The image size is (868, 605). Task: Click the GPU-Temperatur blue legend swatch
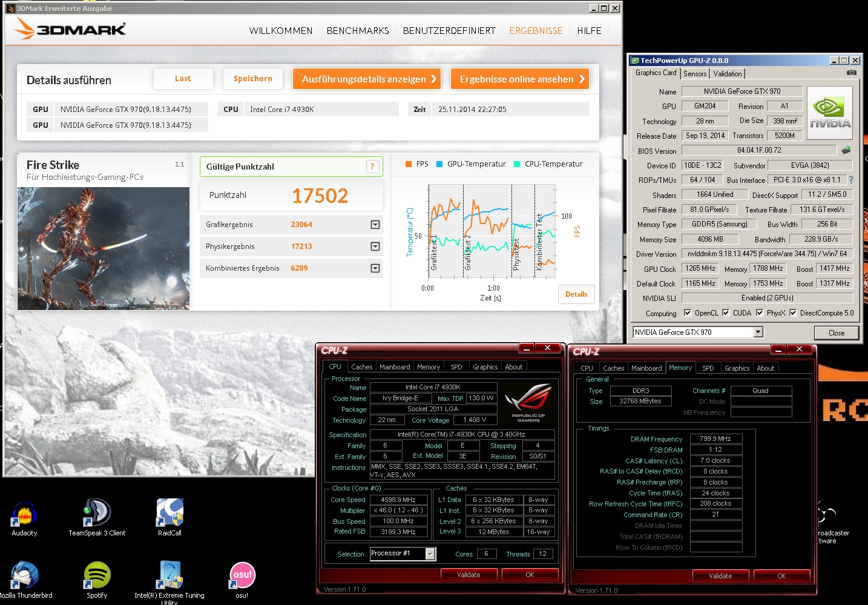point(439,164)
